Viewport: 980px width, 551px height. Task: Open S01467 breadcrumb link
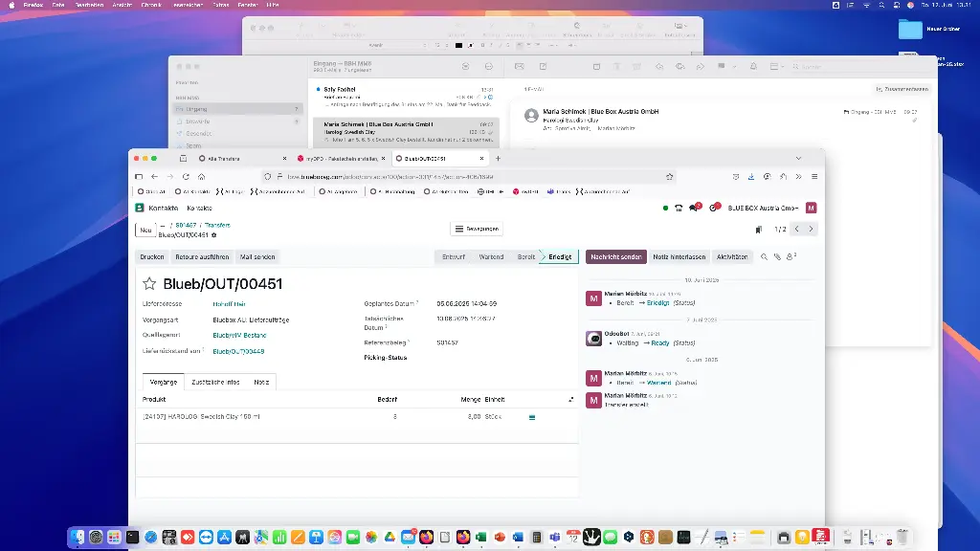(186, 225)
